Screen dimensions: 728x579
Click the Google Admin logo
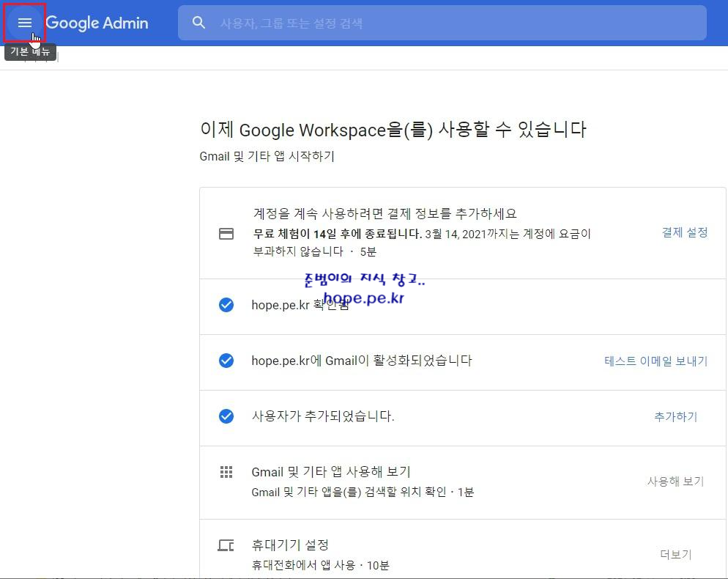(x=97, y=23)
